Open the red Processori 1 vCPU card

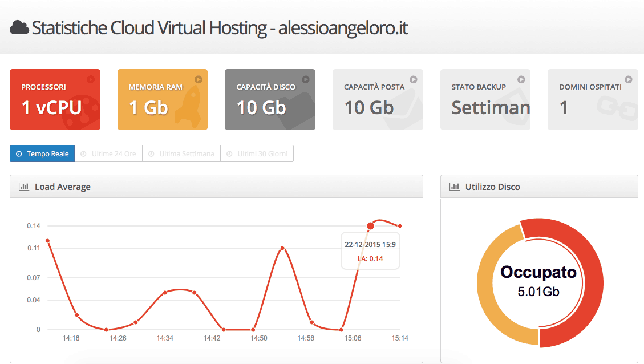coord(55,100)
